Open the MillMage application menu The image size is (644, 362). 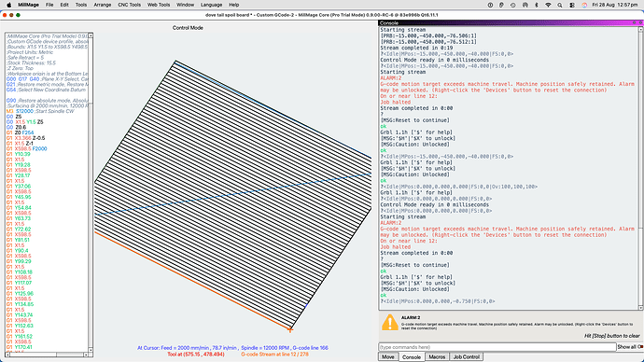pyautogui.click(x=28, y=5)
